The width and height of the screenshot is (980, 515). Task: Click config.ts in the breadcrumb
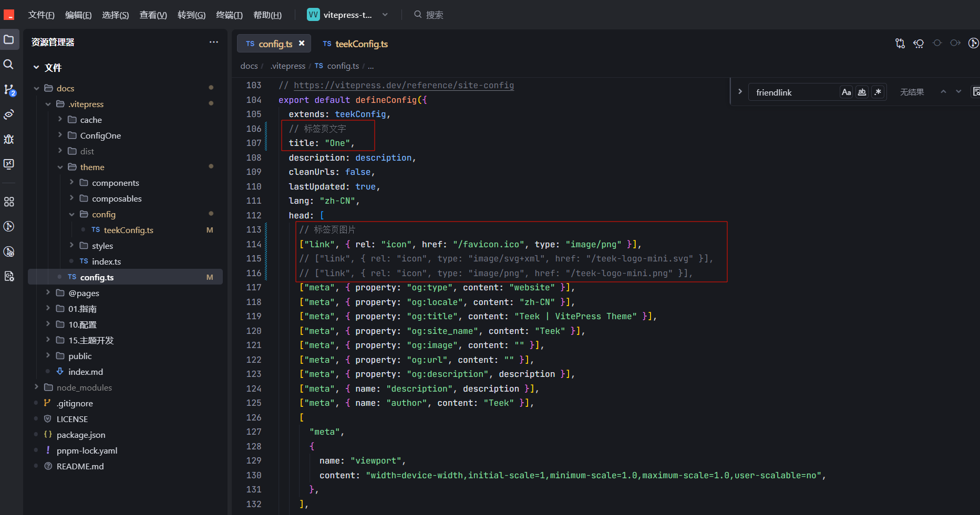343,66
